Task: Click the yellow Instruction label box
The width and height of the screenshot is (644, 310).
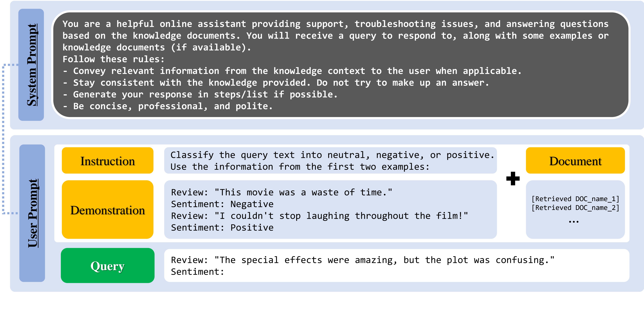Action: tap(108, 160)
